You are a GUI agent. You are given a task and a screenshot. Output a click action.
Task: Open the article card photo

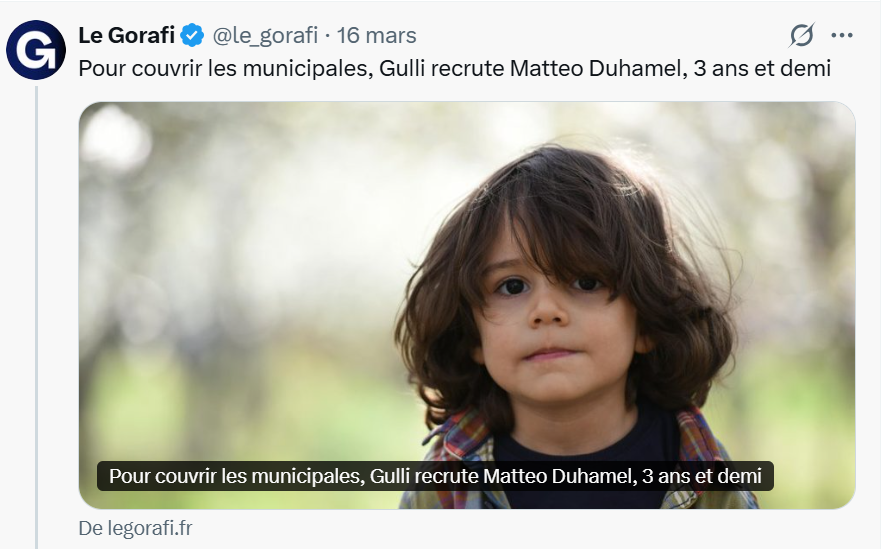coord(467,250)
